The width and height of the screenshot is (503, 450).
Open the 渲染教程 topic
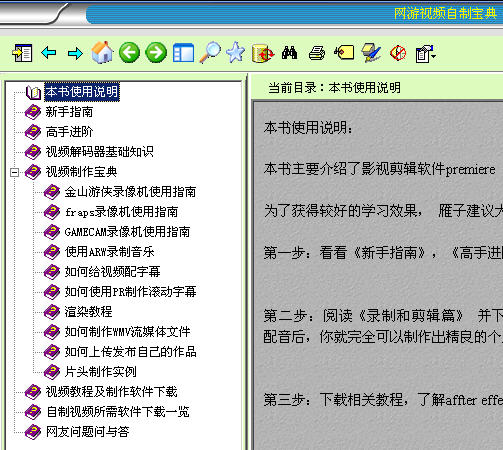tap(88, 312)
